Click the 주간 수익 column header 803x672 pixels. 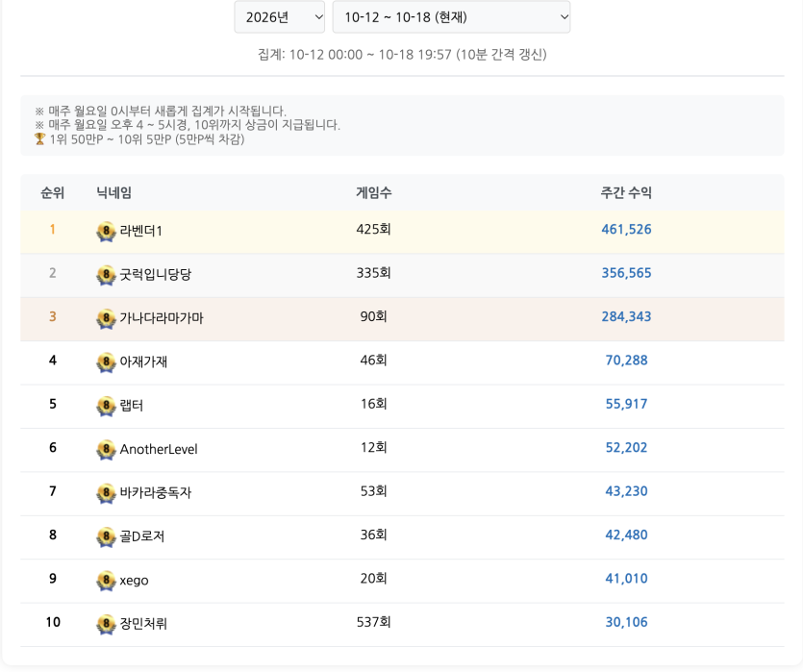626,192
